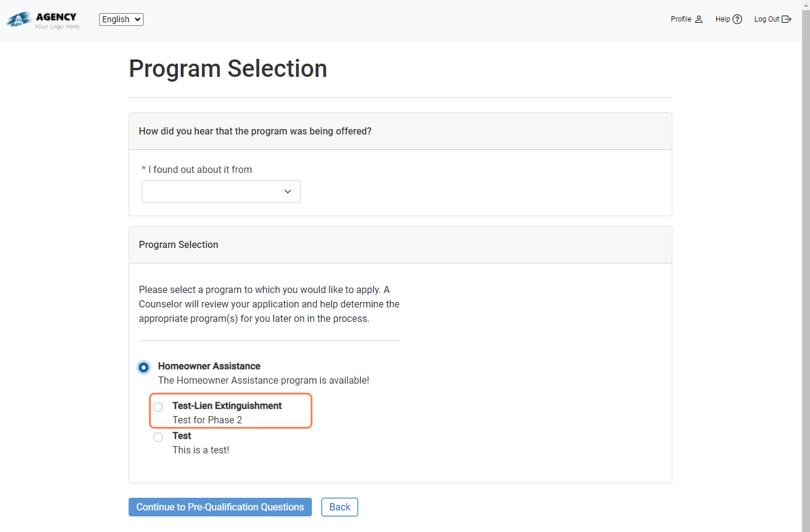
Task: Click the Test-Lien Extinguishment label text
Action: tap(227, 406)
